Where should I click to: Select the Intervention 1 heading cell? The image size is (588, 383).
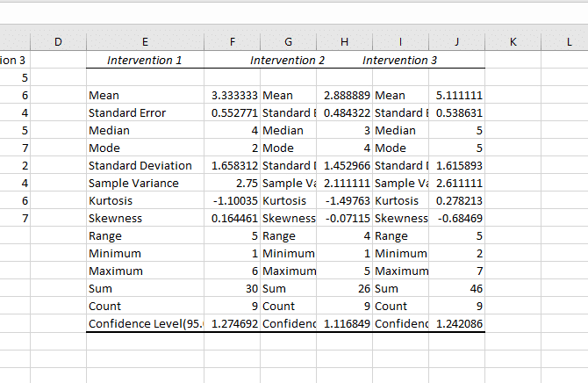[145, 61]
